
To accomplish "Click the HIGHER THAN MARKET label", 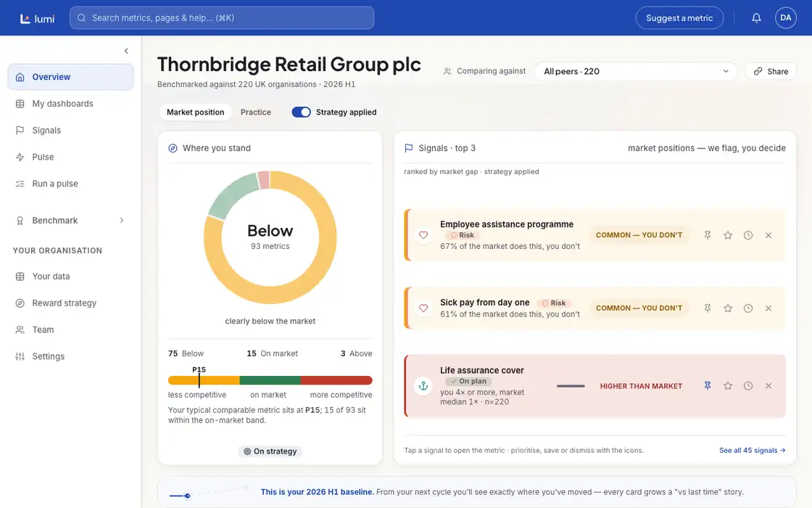I will pos(641,386).
